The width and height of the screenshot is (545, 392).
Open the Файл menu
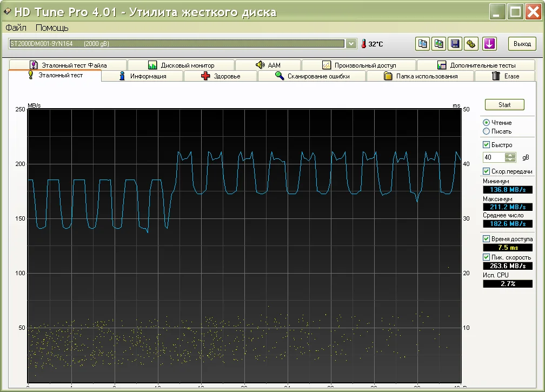click(x=16, y=28)
